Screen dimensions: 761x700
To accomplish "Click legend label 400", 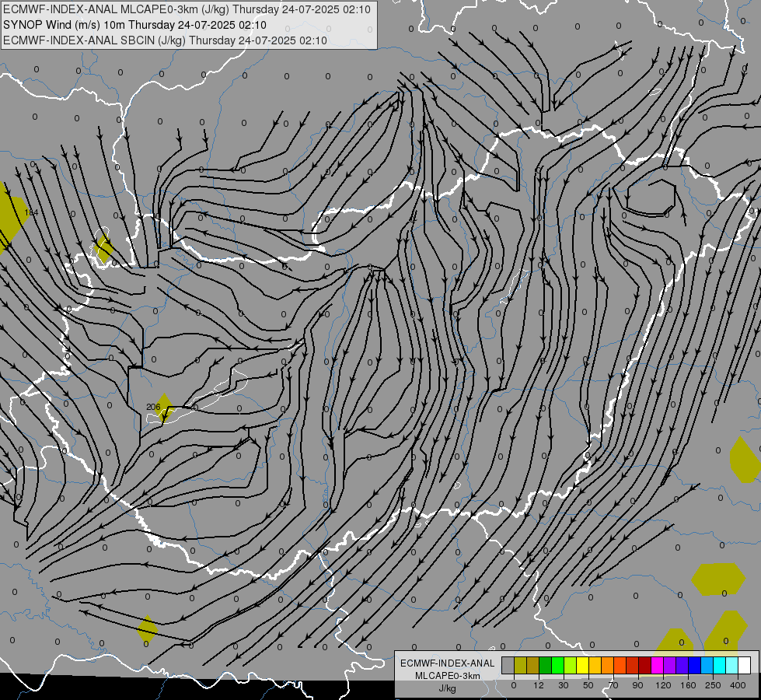I will pos(738,685).
